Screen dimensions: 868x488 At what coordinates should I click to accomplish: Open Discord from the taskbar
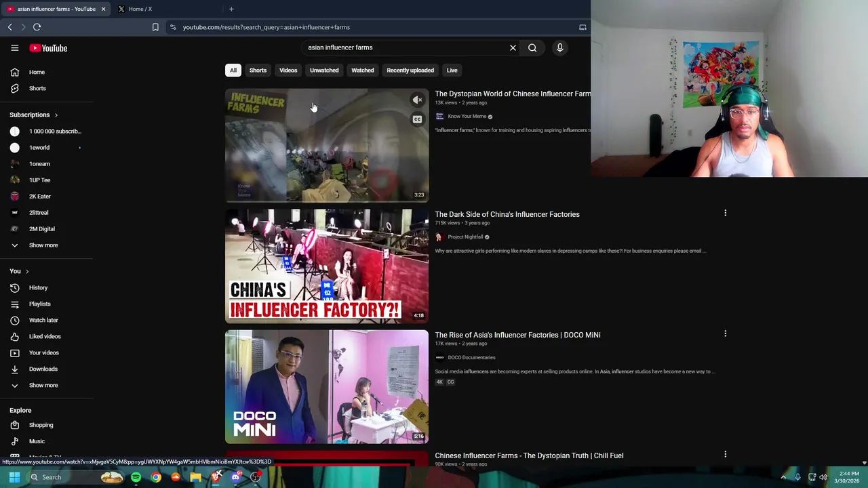(x=235, y=477)
